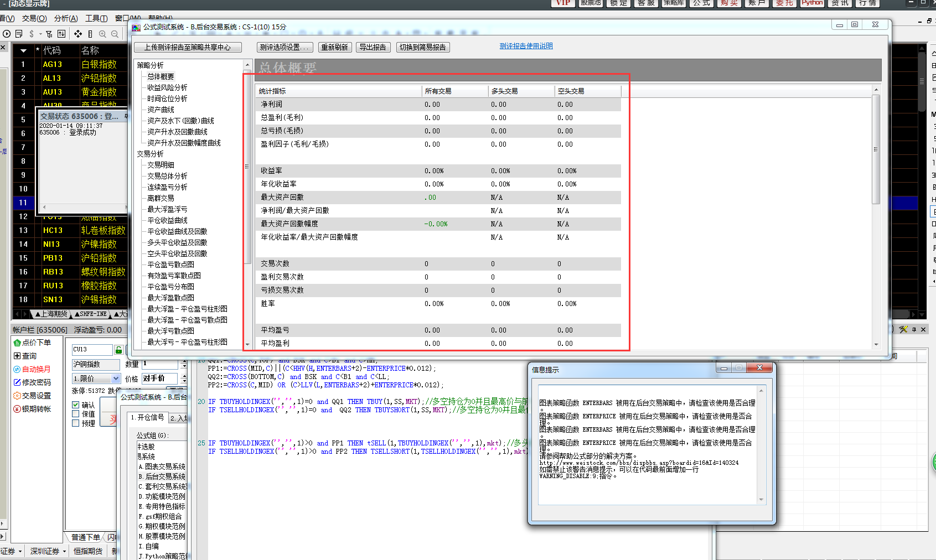Click the 测评选项设置 button
Screen dimensions: 936x560
(285, 48)
